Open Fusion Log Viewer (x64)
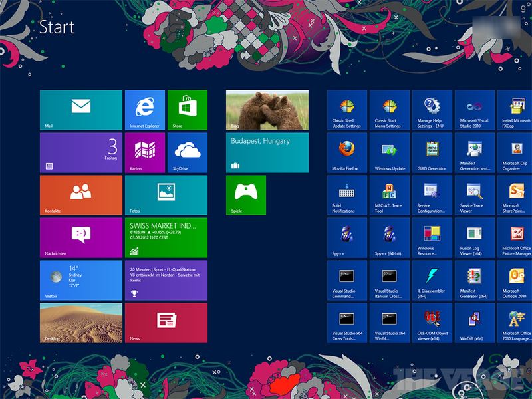 click(x=475, y=238)
